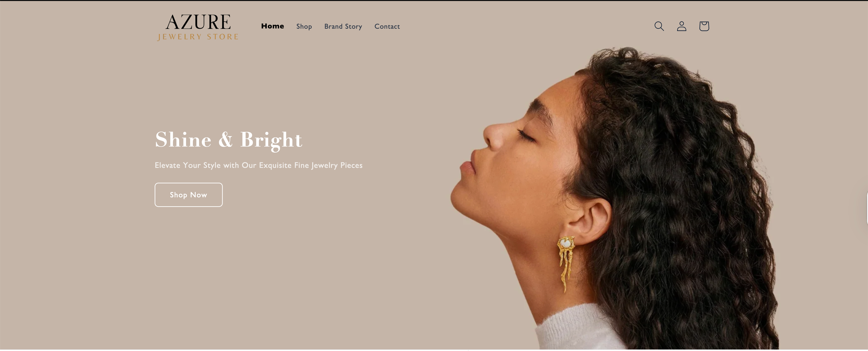Viewport: 868px width, 351px height.
Task: Visit the Contact navigation link
Action: (387, 26)
